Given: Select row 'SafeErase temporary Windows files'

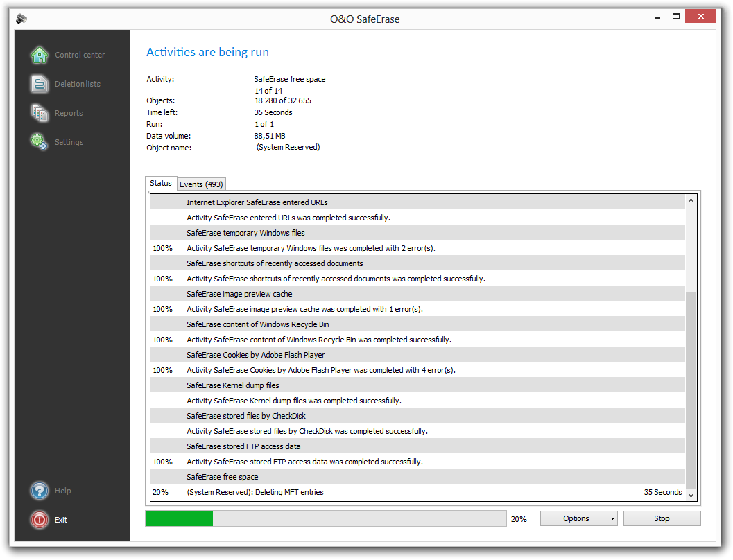Looking at the screenshot, I should [418, 233].
